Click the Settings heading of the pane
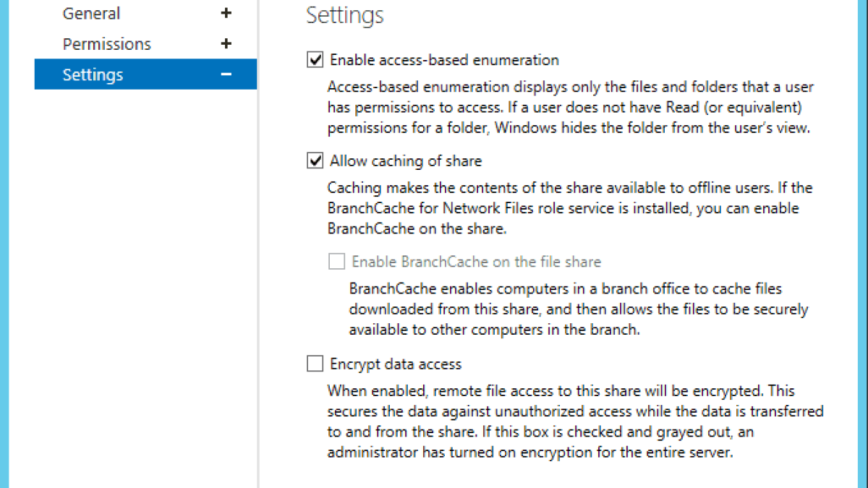868x488 pixels. pos(345,15)
